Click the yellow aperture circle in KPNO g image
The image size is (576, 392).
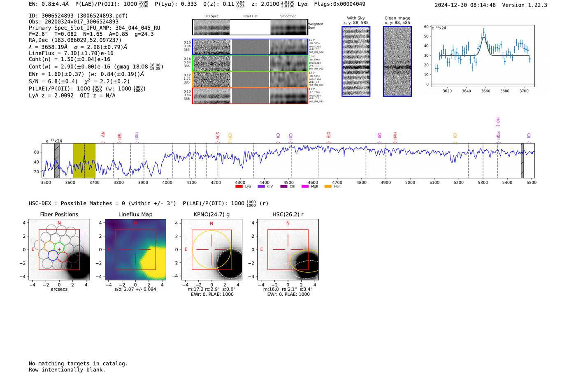[211, 250]
